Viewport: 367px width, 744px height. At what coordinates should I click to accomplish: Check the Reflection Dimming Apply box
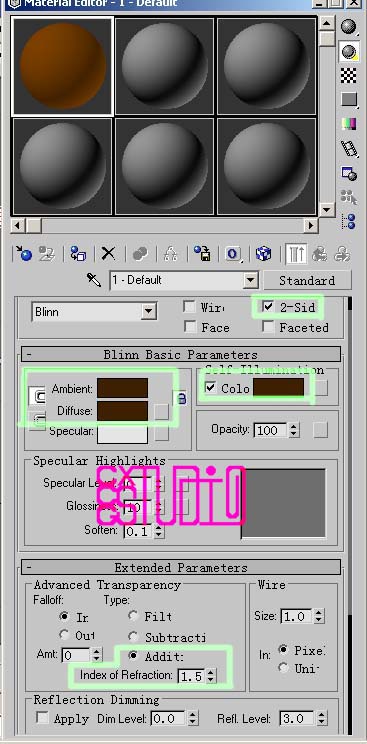click(43, 718)
